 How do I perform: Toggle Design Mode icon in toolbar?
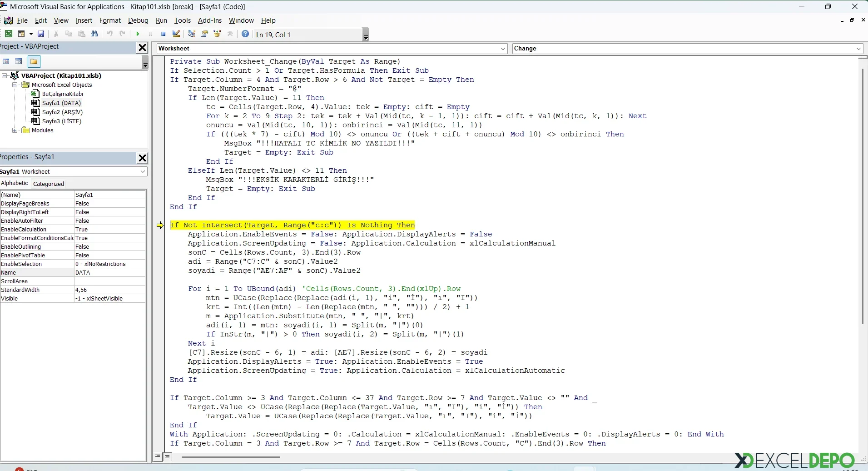(177, 34)
